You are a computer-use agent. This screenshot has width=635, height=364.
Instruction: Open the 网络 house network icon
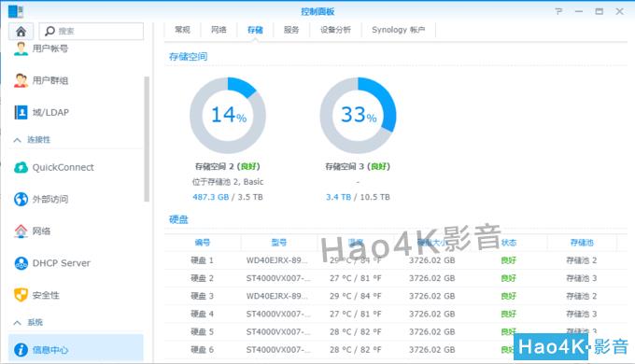pos(21,231)
